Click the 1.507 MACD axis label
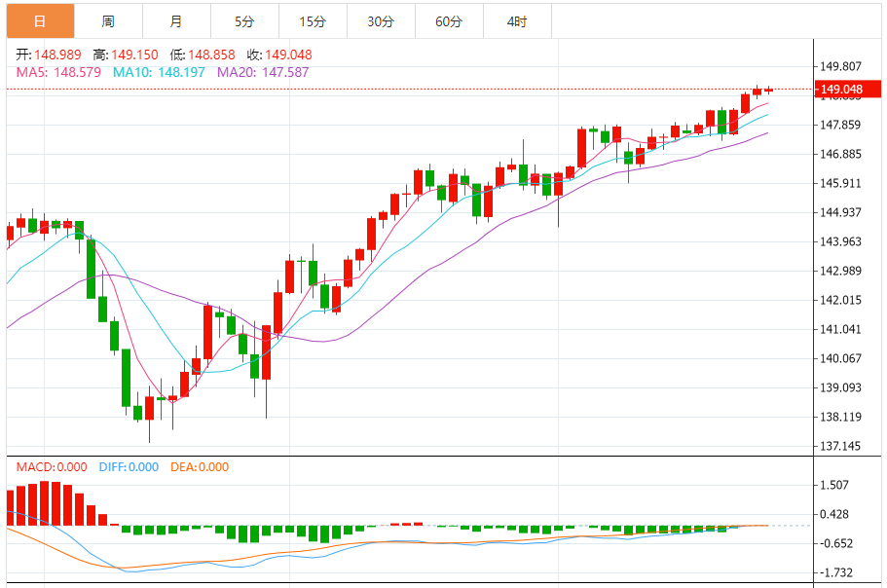The height and width of the screenshot is (588, 887). (x=834, y=485)
